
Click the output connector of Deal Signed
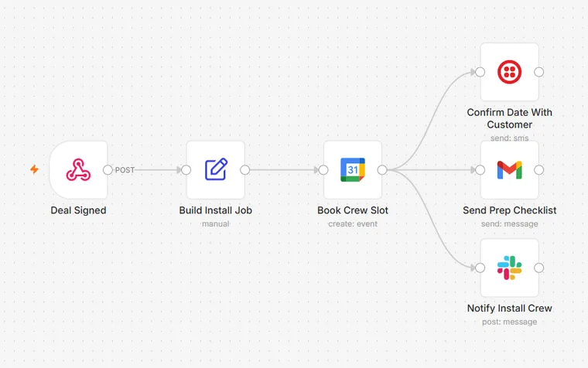point(108,170)
